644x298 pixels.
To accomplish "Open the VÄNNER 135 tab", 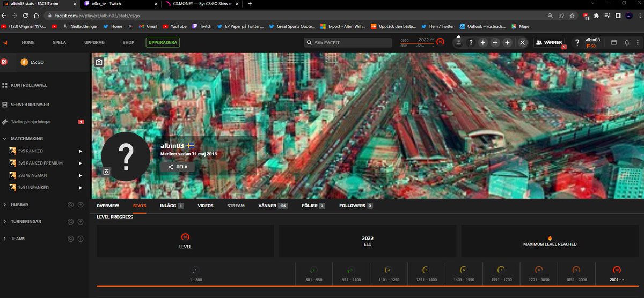I will pos(273,206).
